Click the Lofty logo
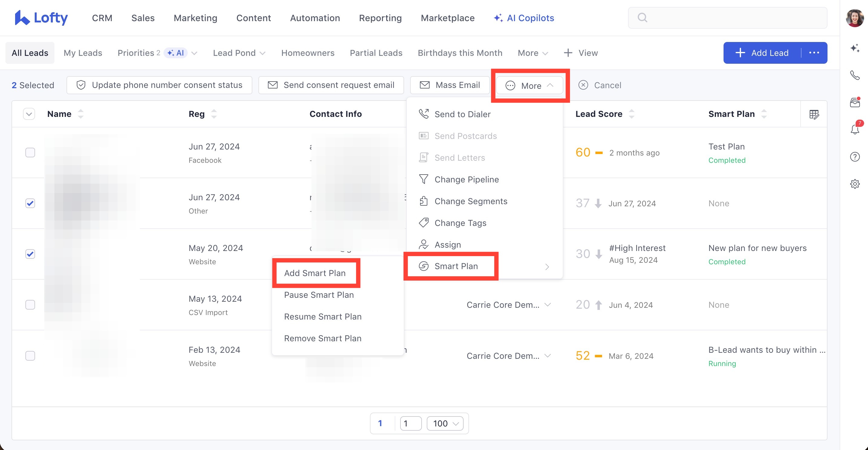 (x=41, y=18)
